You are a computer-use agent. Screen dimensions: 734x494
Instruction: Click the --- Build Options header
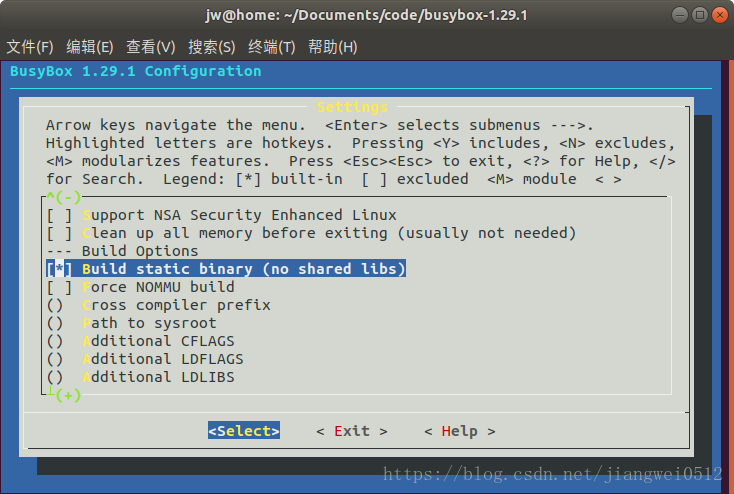(122, 251)
